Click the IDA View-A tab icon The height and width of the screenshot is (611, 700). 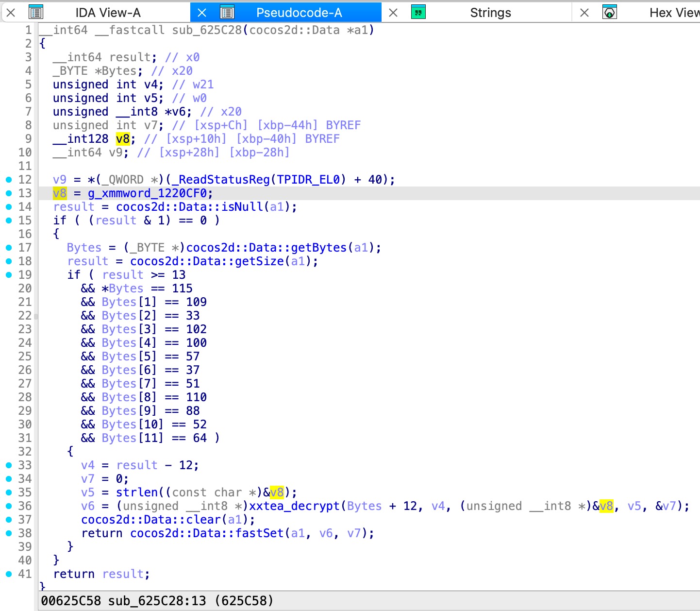click(x=36, y=12)
